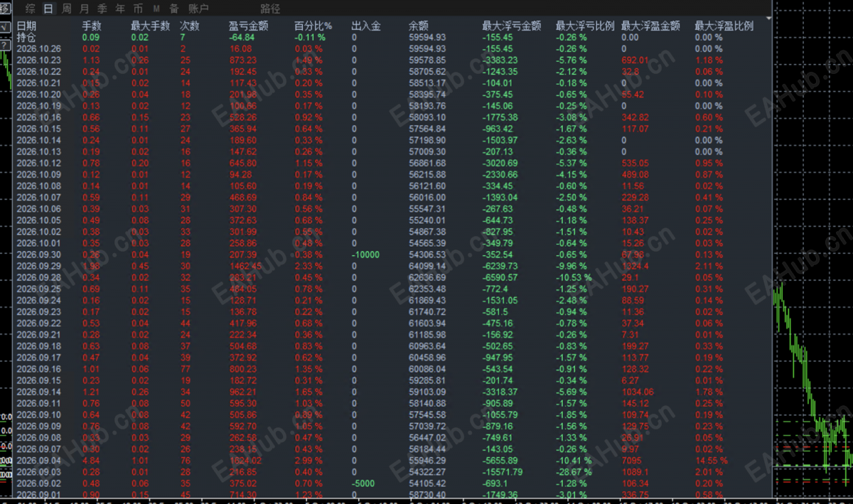853x504 pixels.
Task: Click the 路径 path label
Action: (x=270, y=9)
